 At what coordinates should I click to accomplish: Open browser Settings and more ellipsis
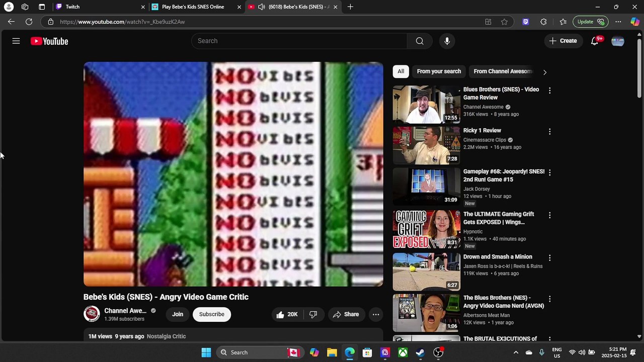618,22
